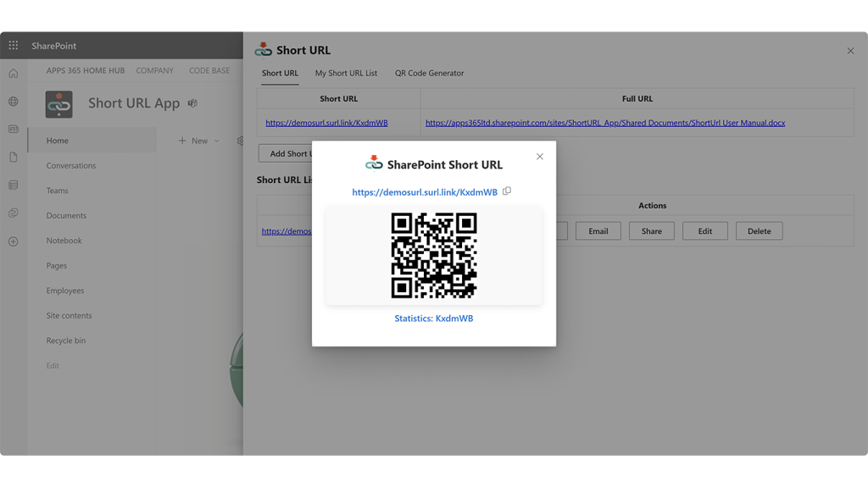
Task: Click the Actions column header
Action: 652,205
